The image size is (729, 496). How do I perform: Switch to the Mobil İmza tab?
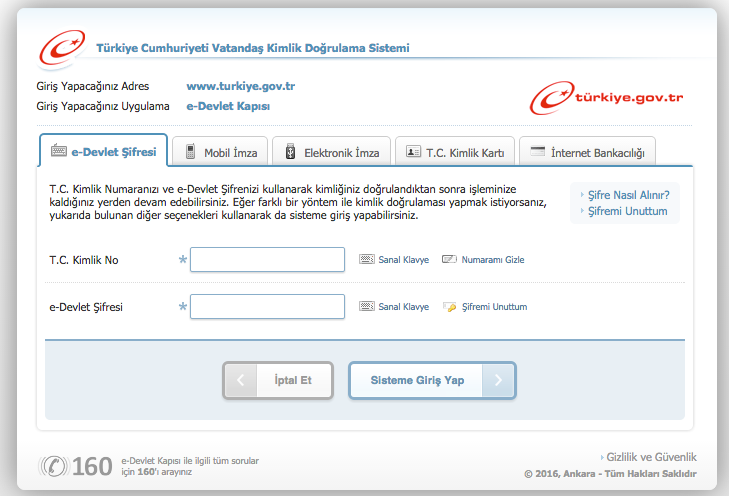click(x=221, y=153)
